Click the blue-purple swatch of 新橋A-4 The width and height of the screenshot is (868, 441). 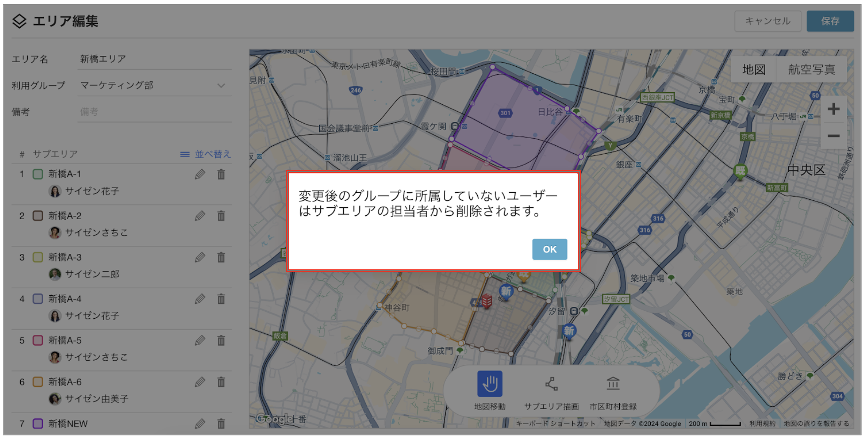[38, 299]
